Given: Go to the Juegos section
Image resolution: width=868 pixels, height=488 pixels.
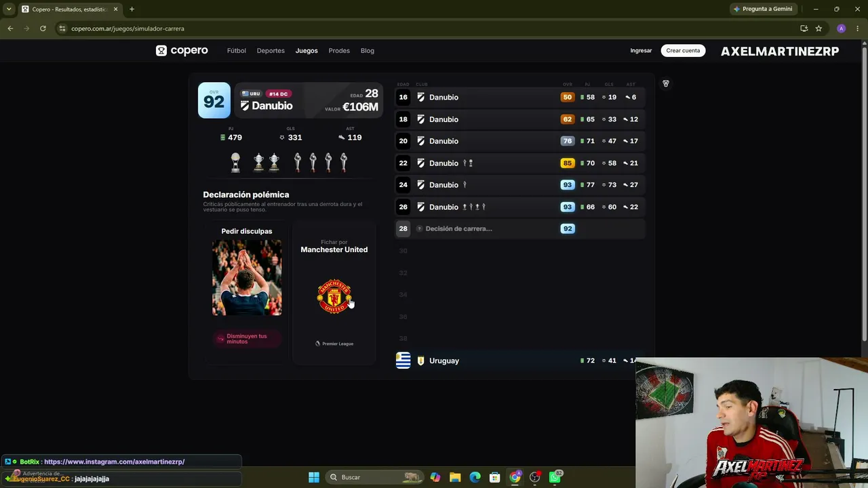Looking at the screenshot, I should tap(307, 51).
